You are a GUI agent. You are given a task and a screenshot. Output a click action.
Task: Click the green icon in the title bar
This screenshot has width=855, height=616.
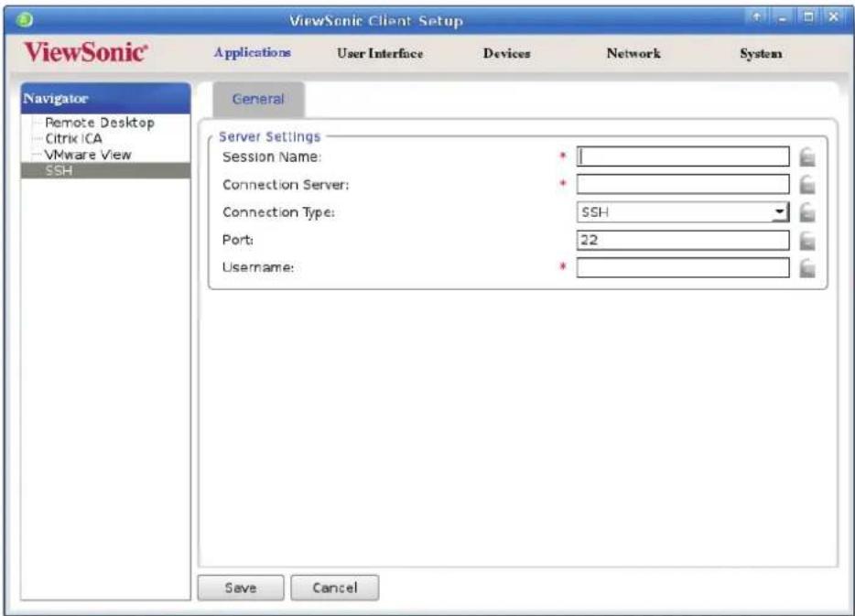(x=25, y=19)
